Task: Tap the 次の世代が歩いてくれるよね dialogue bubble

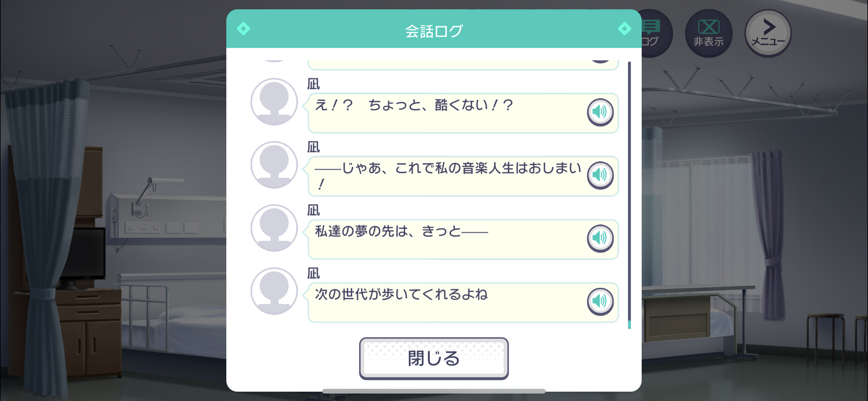Action: (x=463, y=303)
